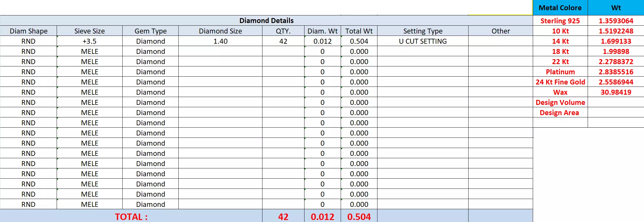Click the Diam. Wt column header
Image resolution: width=644 pixels, height=222 pixels.
pyautogui.click(x=322, y=31)
